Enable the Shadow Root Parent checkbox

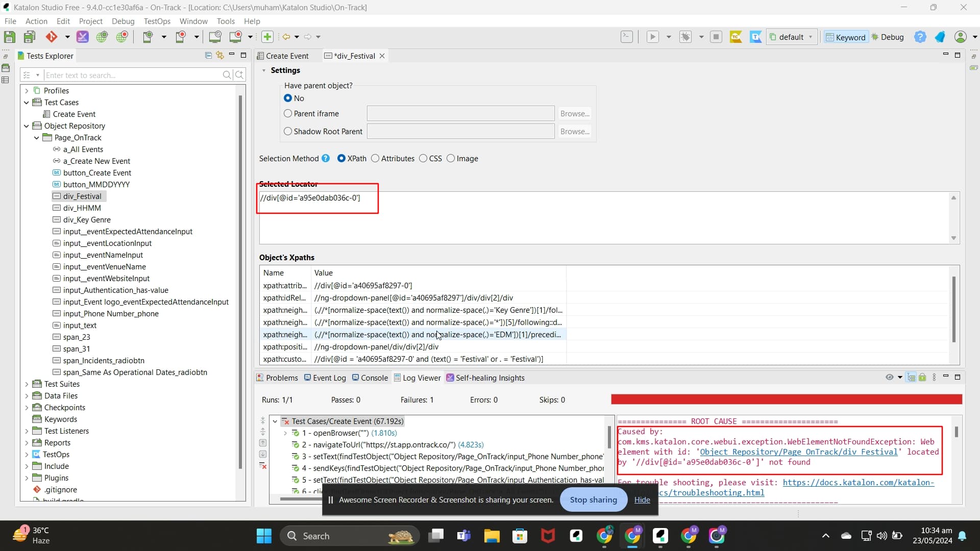pos(288,132)
